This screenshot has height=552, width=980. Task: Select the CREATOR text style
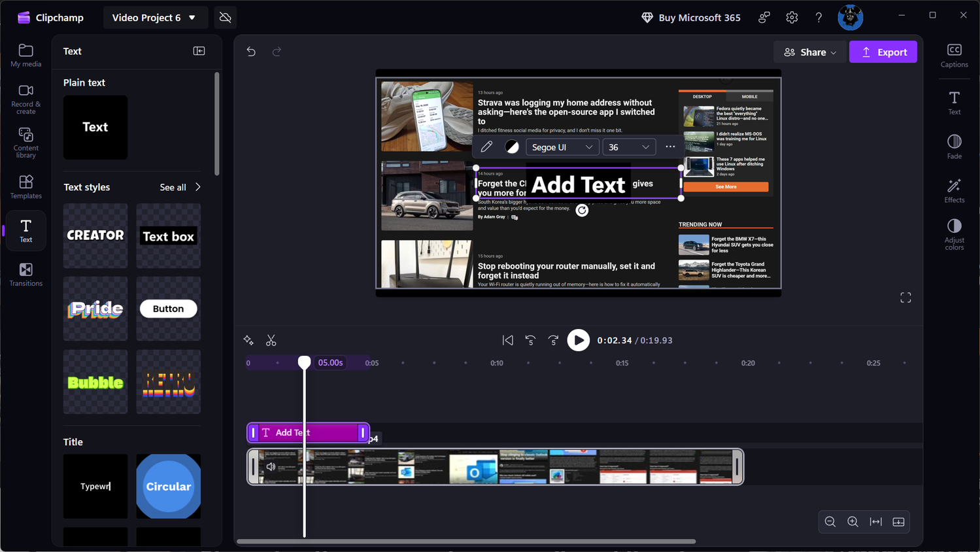point(95,235)
